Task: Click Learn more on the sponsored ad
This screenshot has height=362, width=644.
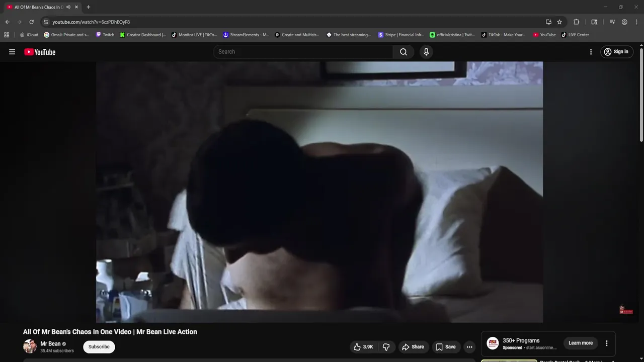Action: [581, 343]
